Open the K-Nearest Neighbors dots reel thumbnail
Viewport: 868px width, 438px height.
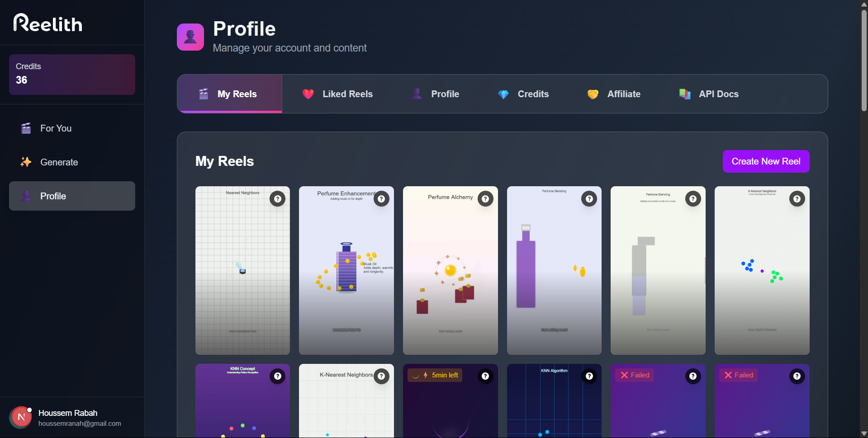762,270
